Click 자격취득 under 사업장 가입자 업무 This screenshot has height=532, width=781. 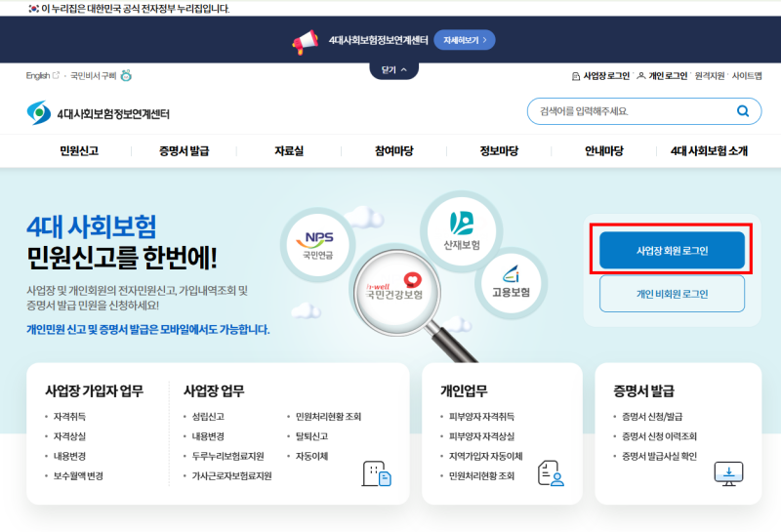[69, 417]
